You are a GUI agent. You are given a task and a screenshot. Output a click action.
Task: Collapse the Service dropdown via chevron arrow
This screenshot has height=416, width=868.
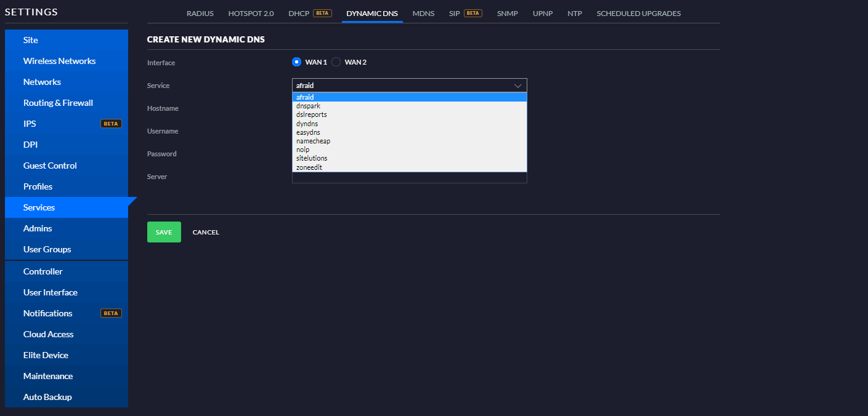click(x=517, y=86)
